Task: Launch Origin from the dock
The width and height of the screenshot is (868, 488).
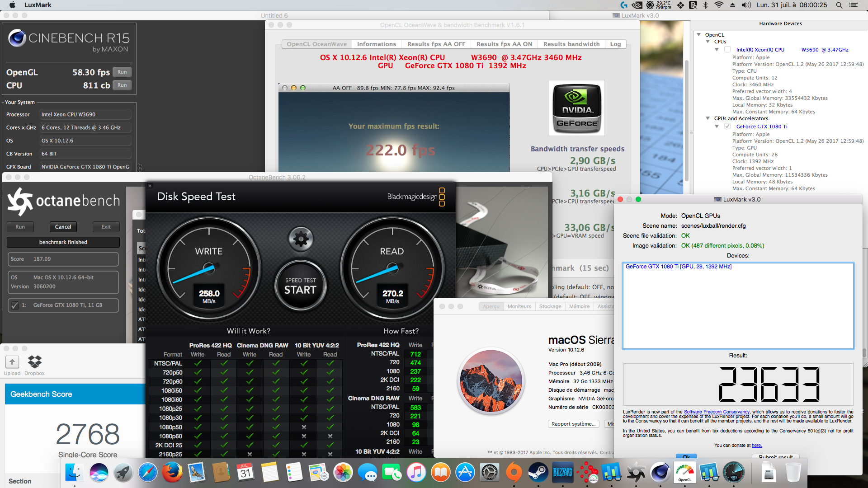Action: coord(514,473)
